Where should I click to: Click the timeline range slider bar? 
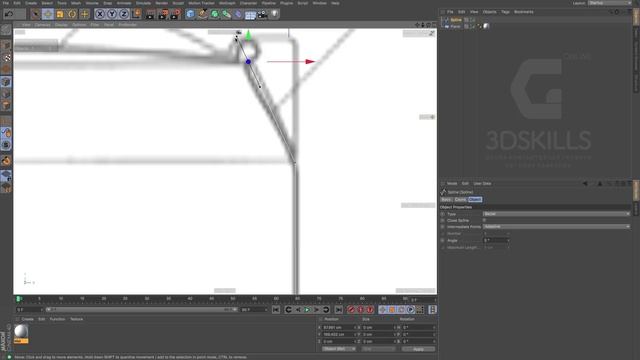pos(142,310)
